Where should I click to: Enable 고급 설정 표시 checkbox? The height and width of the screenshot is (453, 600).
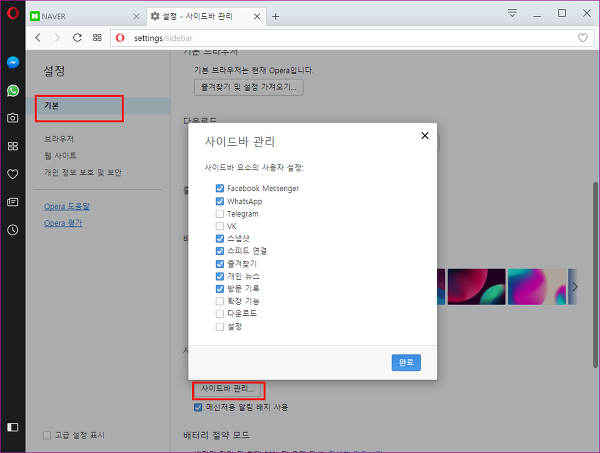(47, 435)
